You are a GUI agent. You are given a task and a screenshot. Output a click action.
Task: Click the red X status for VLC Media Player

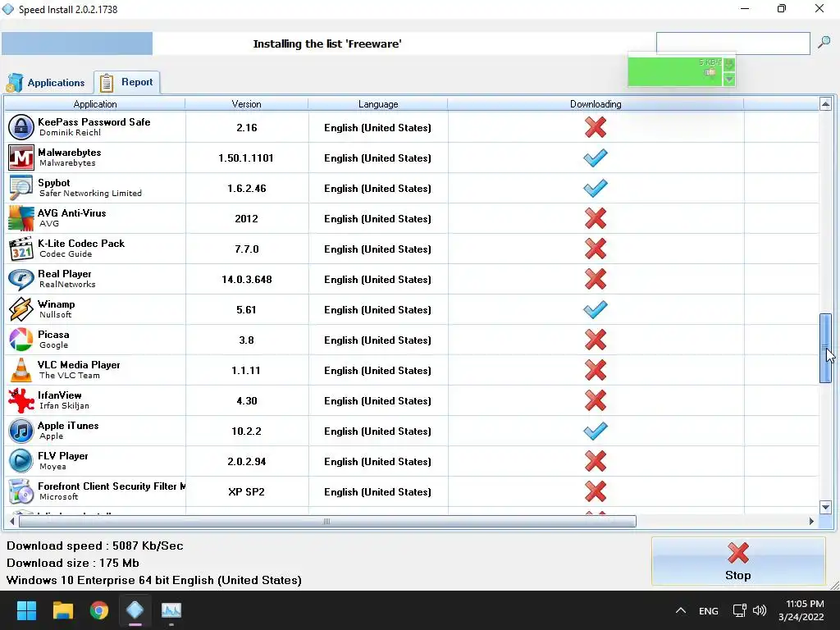[x=596, y=370]
